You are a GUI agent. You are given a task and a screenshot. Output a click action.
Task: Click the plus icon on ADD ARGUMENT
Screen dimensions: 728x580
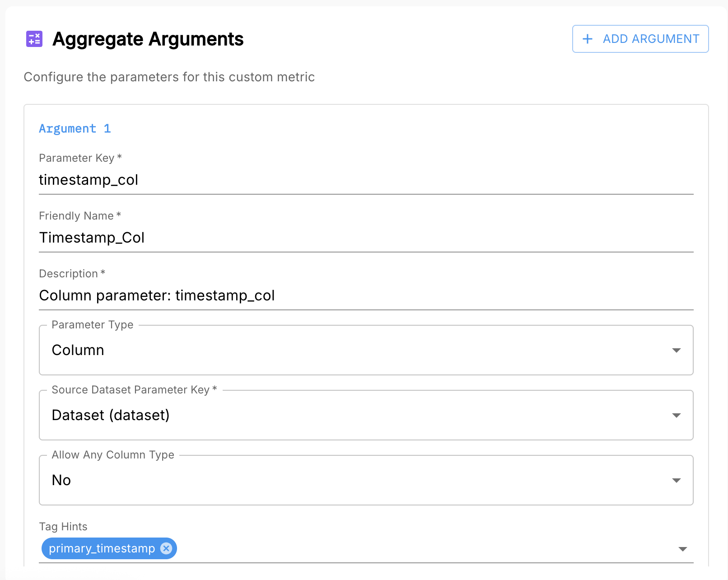587,39
